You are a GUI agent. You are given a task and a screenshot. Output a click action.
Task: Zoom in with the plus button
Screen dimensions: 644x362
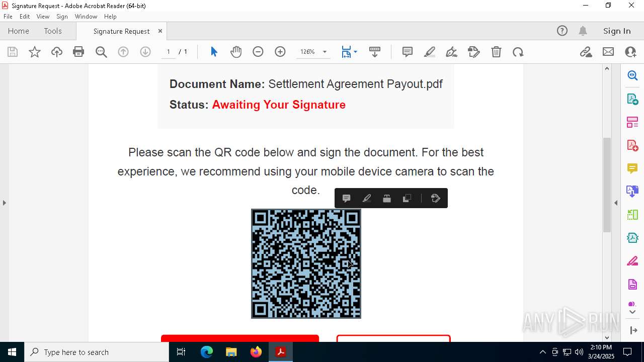280,52
